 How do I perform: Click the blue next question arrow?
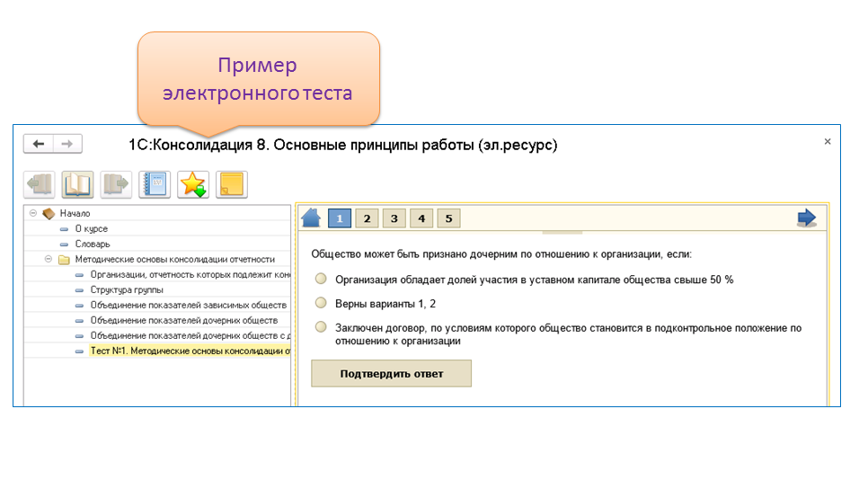tap(806, 218)
